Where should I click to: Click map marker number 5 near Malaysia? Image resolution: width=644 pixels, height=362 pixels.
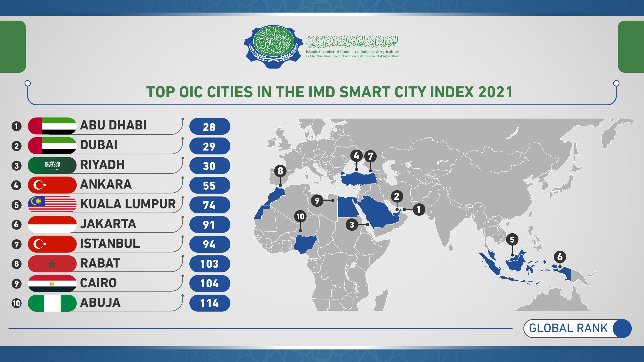click(512, 240)
